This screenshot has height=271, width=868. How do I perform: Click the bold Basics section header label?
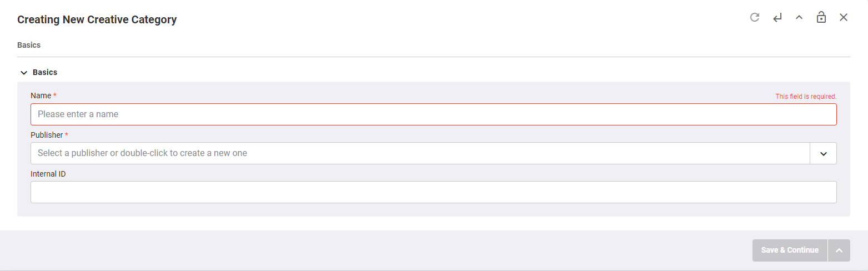click(x=45, y=72)
